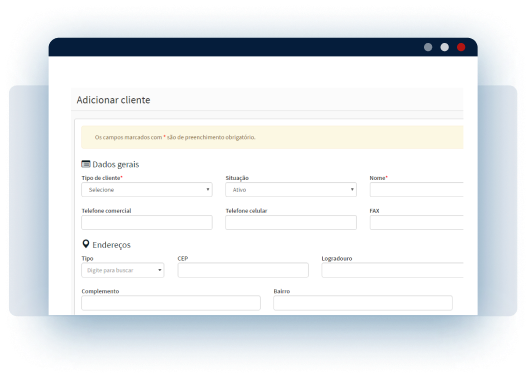The height and width of the screenshot is (379, 530).
Task: Click the Telefone comercial label
Action: click(x=106, y=211)
